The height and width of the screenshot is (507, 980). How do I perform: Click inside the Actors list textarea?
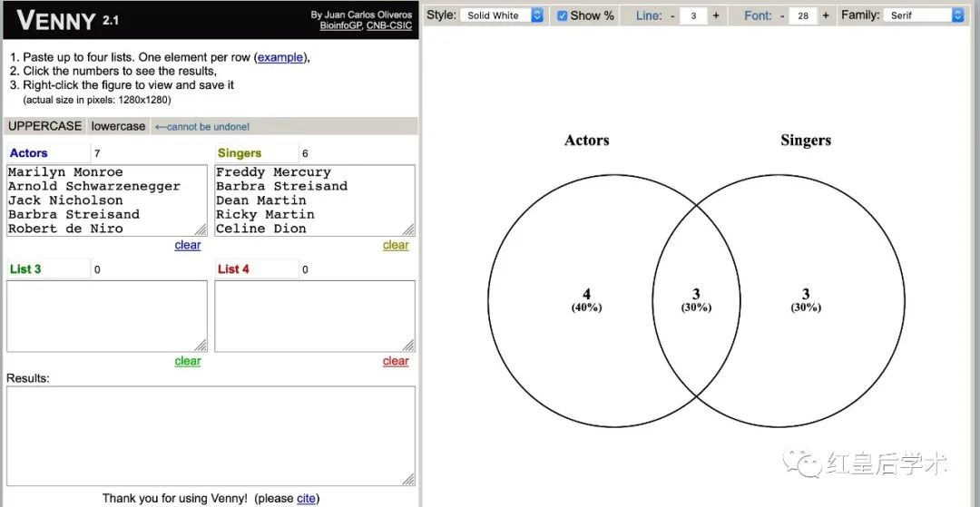coord(107,200)
